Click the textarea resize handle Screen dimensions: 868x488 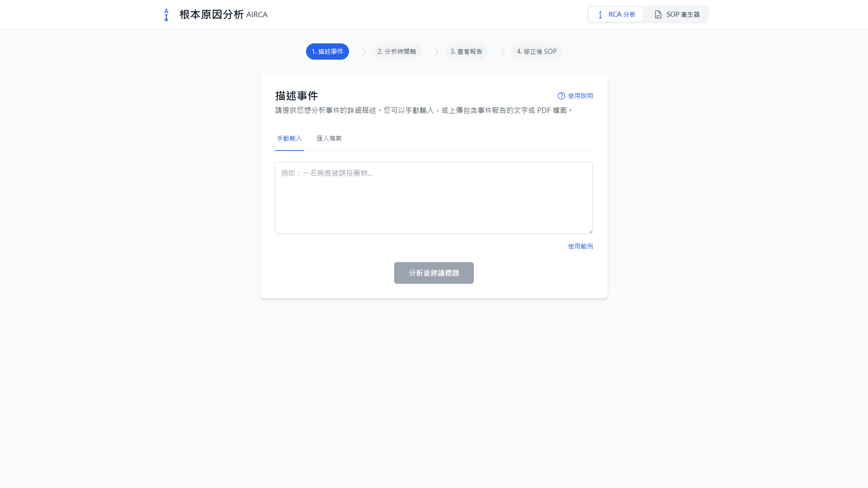590,231
